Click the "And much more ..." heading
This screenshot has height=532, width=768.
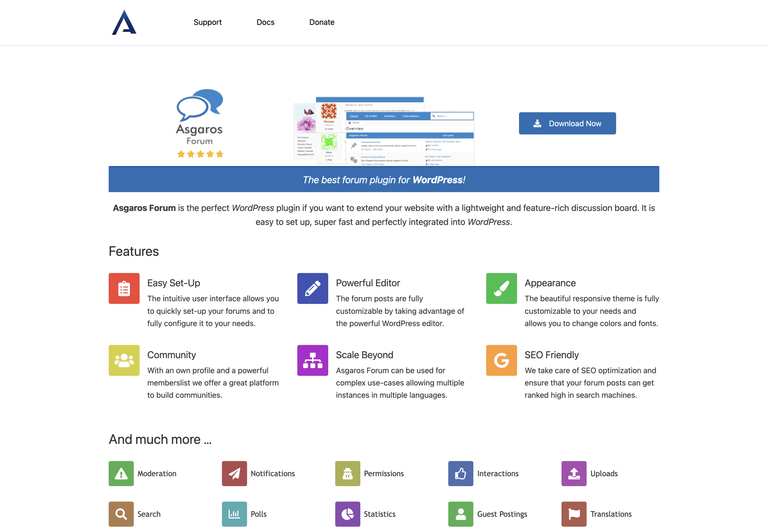[x=160, y=439]
